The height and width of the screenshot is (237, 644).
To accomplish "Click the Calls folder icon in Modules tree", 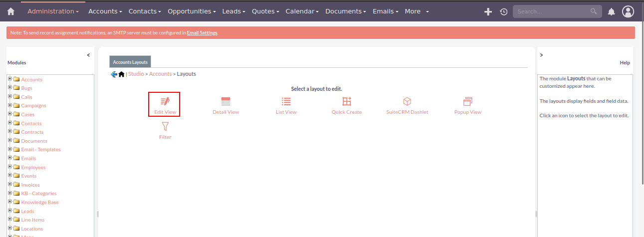I will [16, 97].
